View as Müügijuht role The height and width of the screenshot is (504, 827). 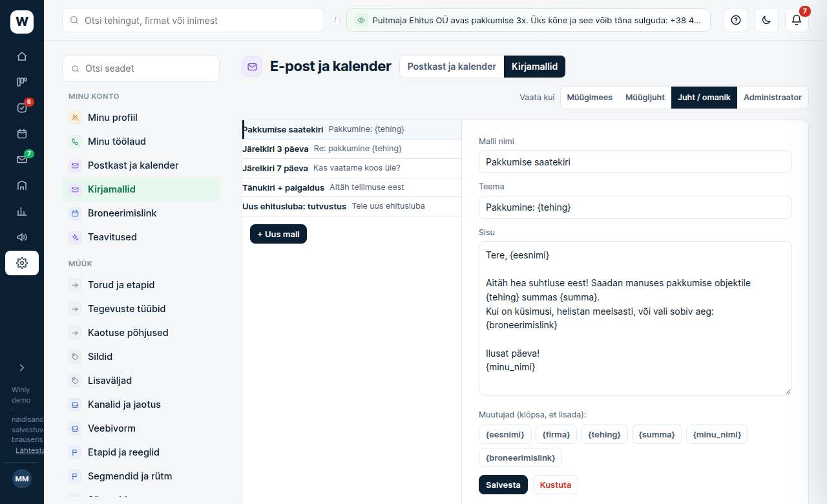click(x=645, y=98)
